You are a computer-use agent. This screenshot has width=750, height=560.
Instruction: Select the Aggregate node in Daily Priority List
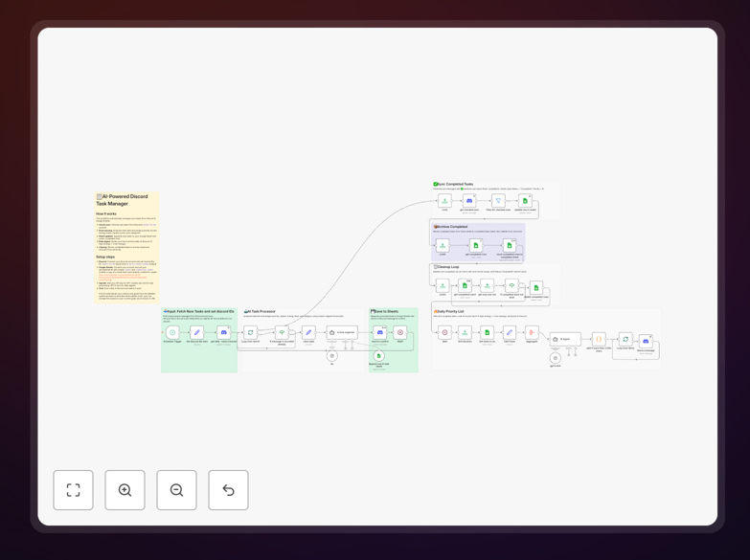[x=532, y=332]
